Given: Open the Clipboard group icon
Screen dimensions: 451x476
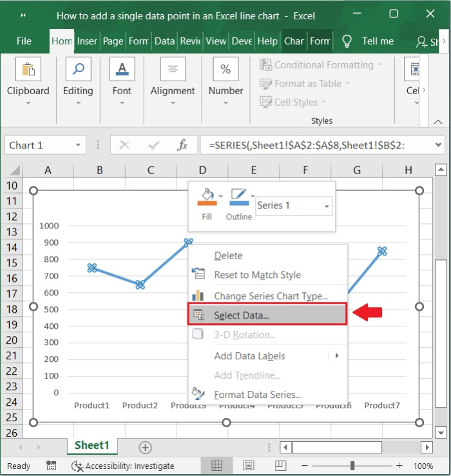Looking at the screenshot, I should pos(28,69).
